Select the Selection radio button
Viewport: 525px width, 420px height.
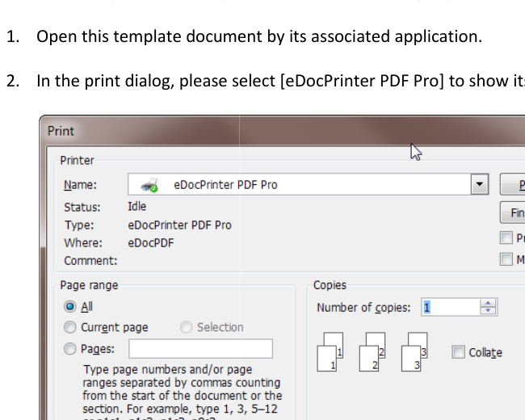[x=186, y=327]
